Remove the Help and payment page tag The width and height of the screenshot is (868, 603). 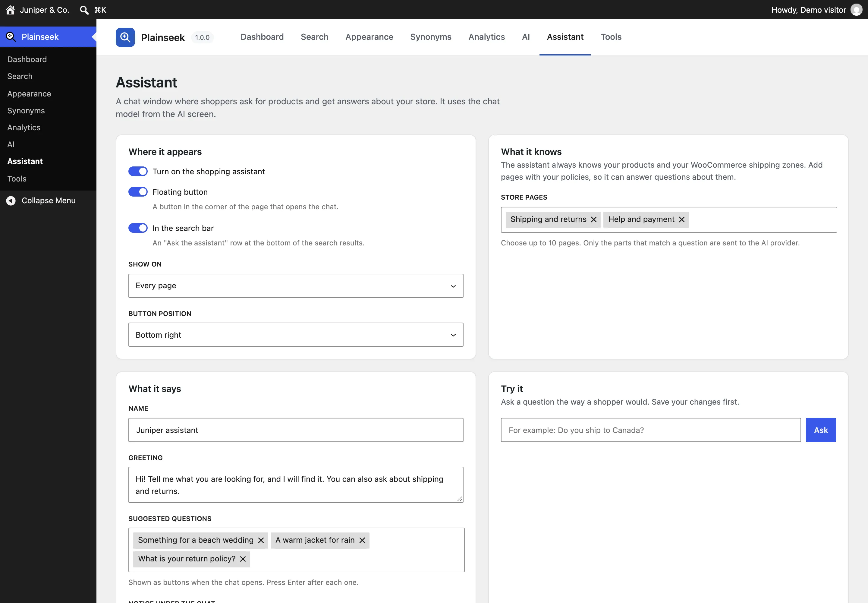pyautogui.click(x=681, y=219)
